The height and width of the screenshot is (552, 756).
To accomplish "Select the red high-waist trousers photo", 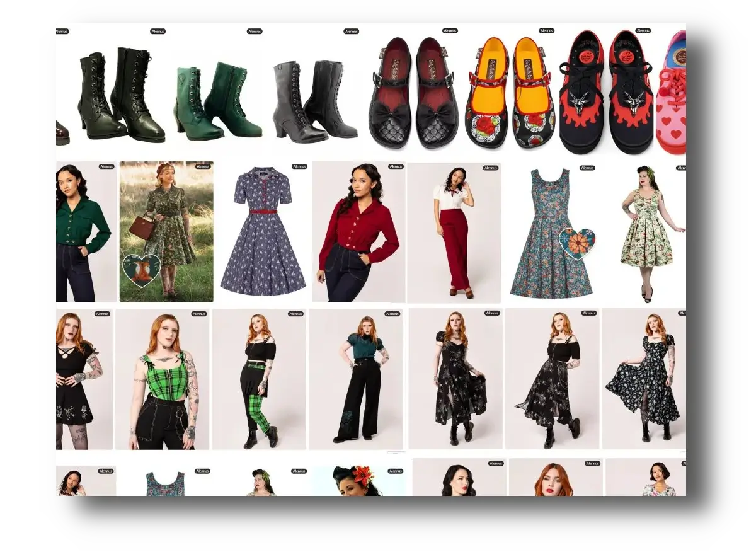I will (x=454, y=232).
